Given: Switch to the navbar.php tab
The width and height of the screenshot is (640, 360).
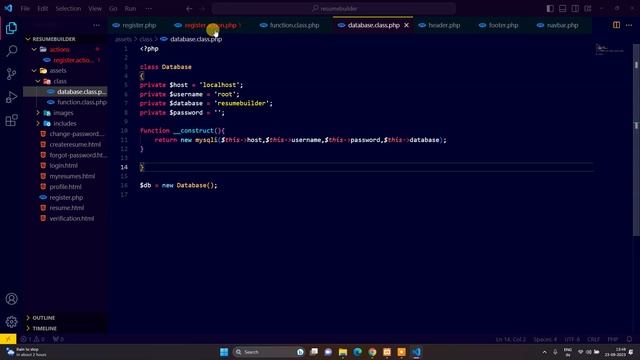Looking at the screenshot, I should (x=562, y=25).
